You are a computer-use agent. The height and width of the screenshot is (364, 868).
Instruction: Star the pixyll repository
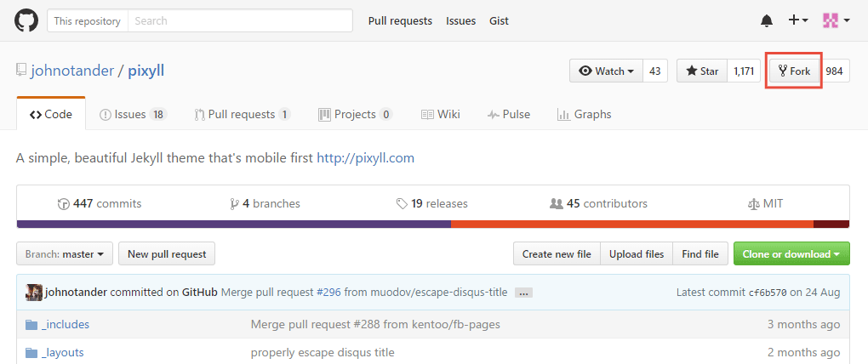coord(702,71)
